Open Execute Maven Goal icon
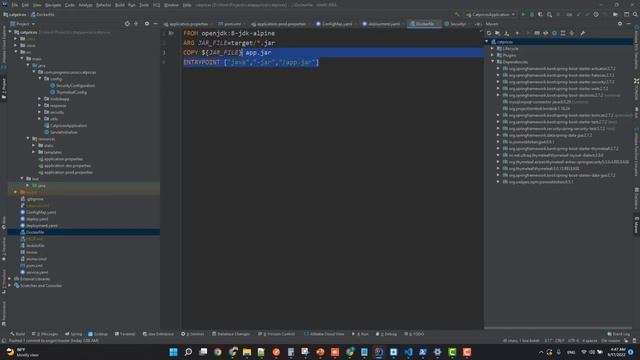Viewport: 640px width, 360px height. [537, 33]
